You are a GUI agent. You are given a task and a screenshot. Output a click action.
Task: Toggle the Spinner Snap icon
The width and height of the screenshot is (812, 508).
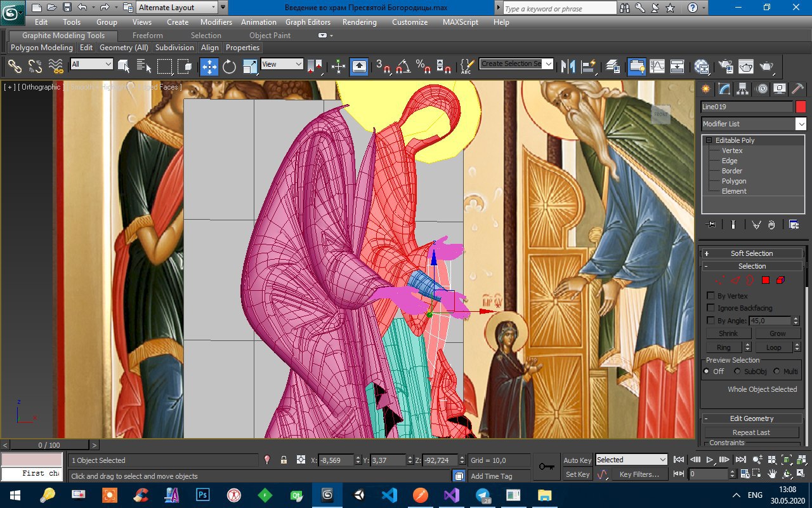tap(443, 65)
